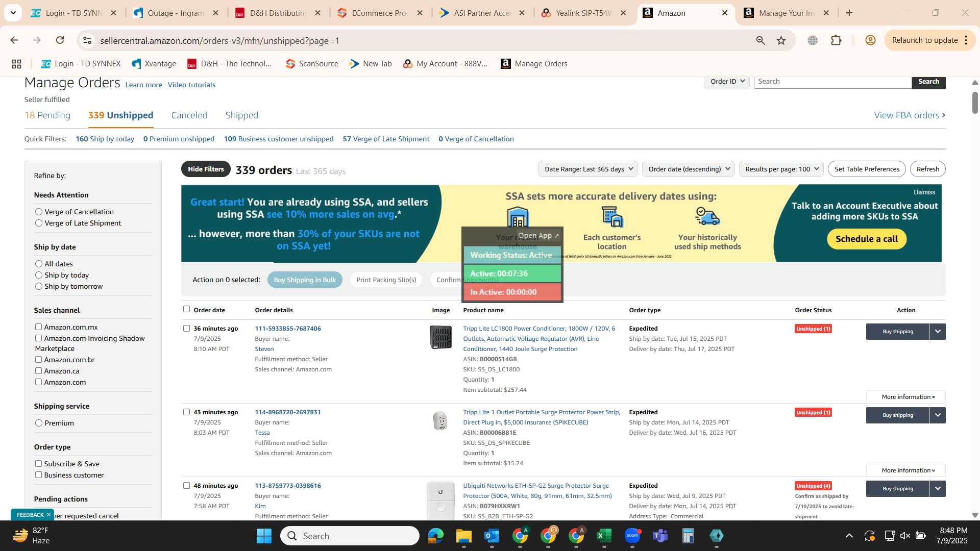Image resolution: width=980 pixels, height=551 pixels.
Task: Open Date Range Last 365 days dropdown
Action: click(x=588, y=169)
